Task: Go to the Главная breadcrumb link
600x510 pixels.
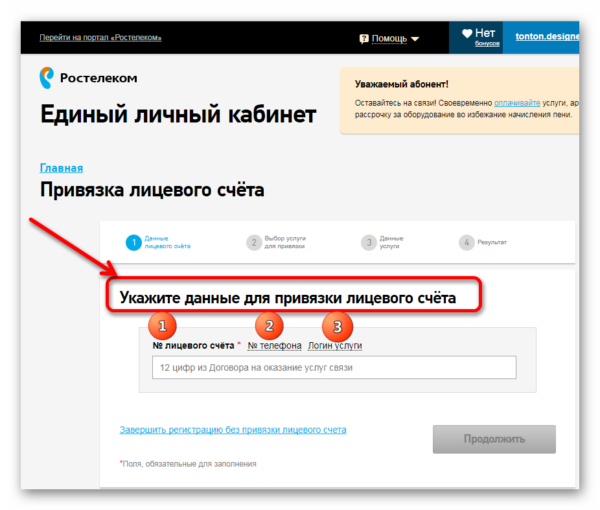Action: [x=61, y=168]
